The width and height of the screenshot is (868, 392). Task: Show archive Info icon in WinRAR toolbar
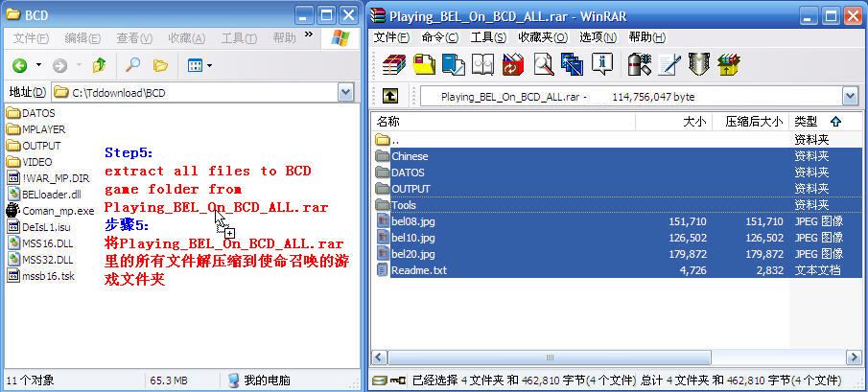tap(601, 64)
